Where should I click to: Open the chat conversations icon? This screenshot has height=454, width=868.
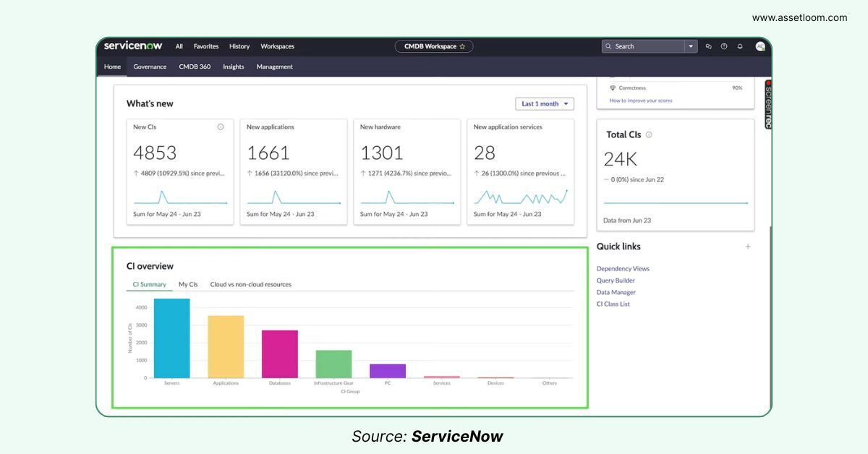click(709, 46)
